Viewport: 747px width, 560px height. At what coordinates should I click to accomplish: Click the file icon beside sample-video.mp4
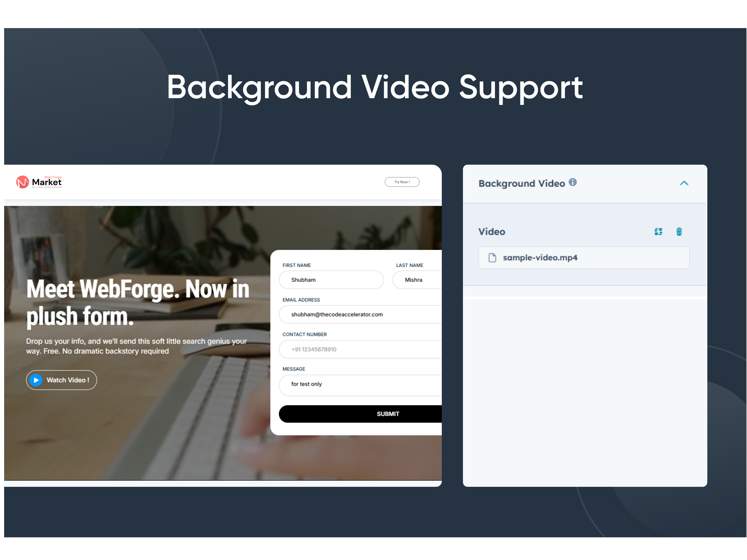click(492, 257)
